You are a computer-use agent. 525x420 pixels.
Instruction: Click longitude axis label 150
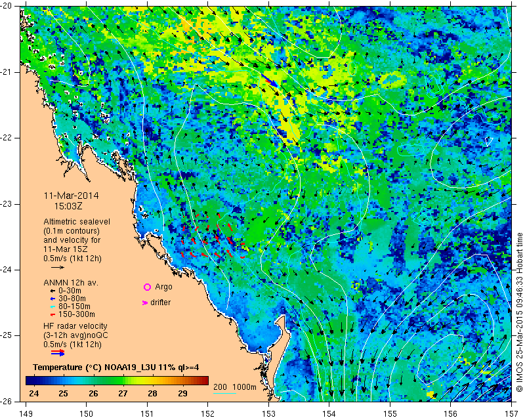pos(87,414)
